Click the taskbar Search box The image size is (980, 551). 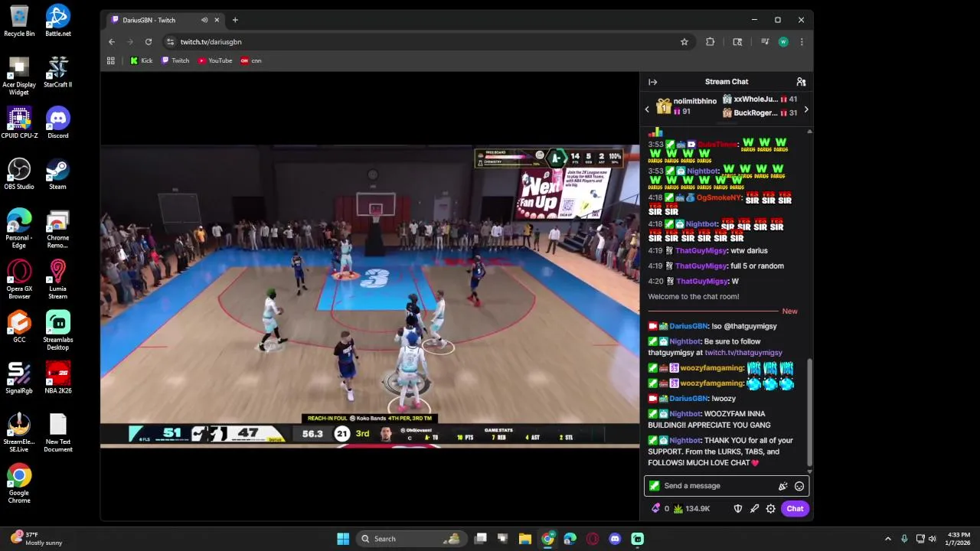411,539
